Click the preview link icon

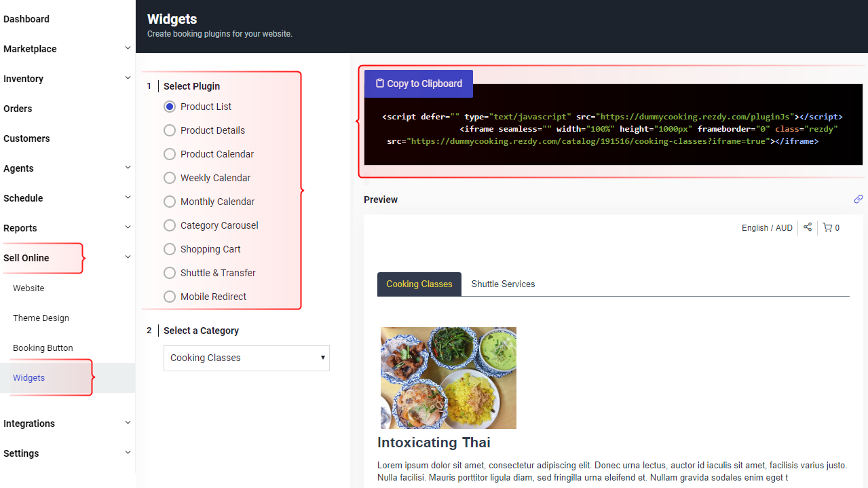point(858,199)
